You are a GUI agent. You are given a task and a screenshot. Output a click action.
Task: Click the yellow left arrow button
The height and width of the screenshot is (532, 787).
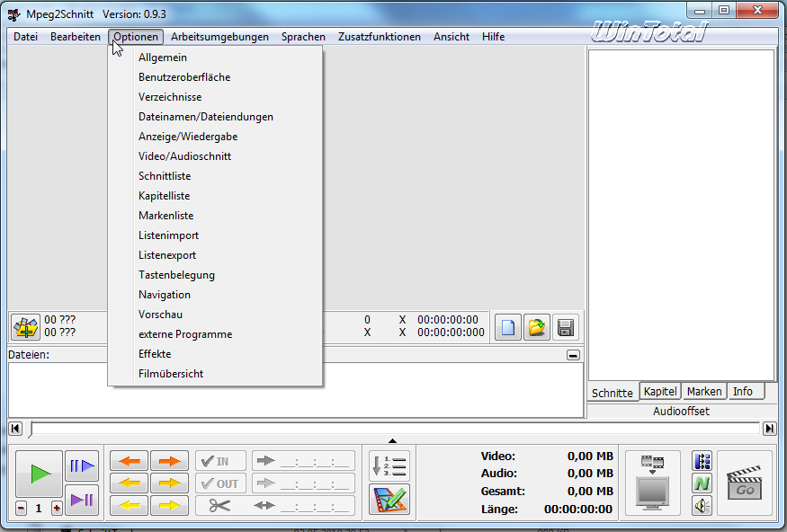[x=129, y=505]
